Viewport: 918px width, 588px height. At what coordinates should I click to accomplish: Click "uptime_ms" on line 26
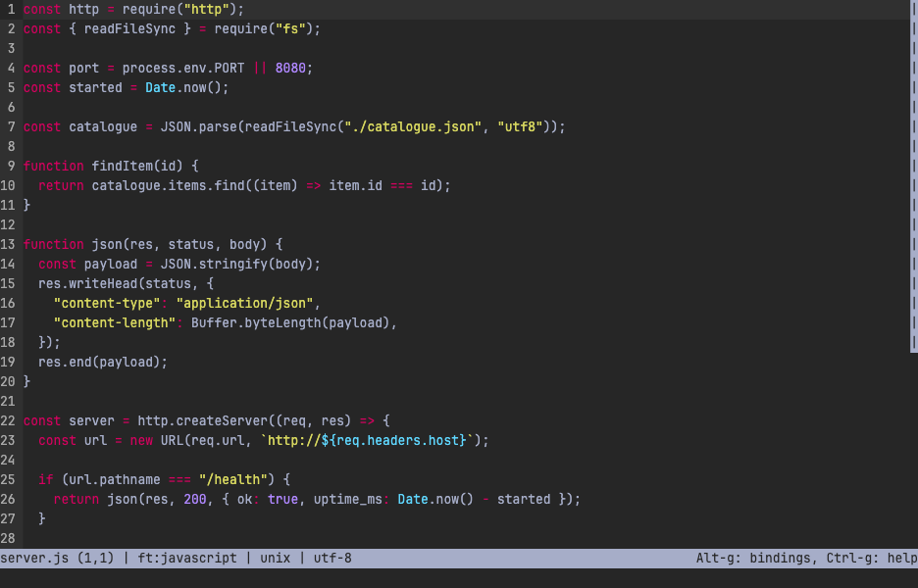(348, 500)
